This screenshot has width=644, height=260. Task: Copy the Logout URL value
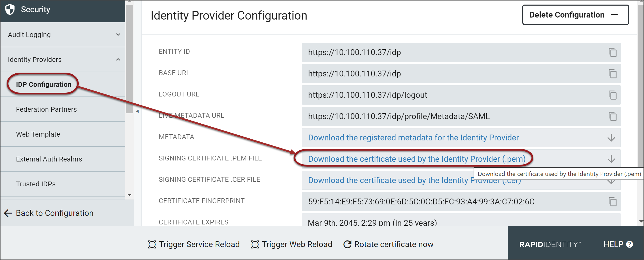(x=612, y=95)
